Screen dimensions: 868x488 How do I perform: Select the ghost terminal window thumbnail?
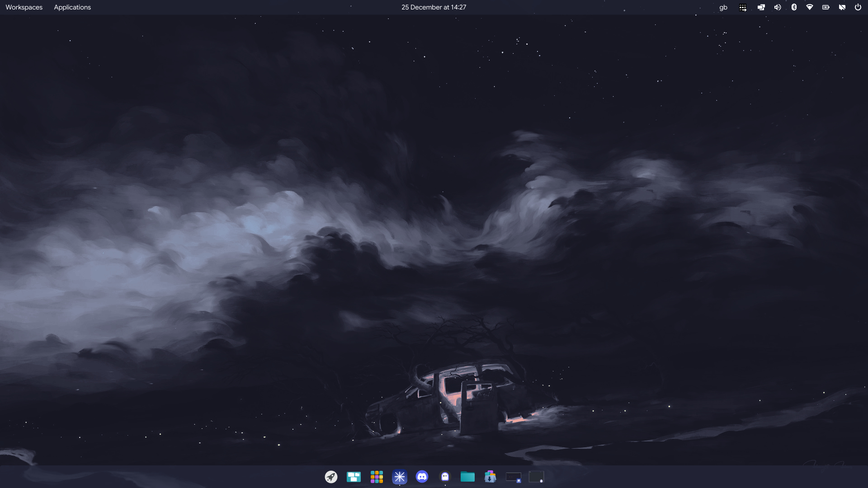point(536,477)
